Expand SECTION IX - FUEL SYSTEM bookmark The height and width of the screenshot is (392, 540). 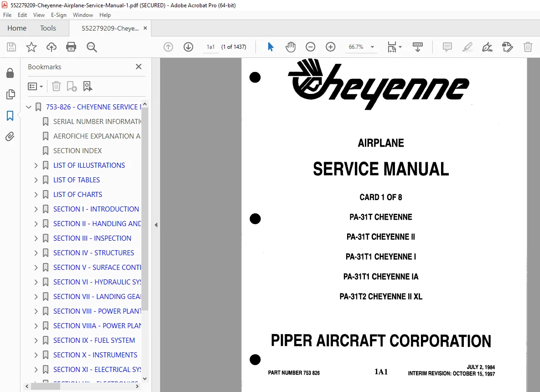point(36,340)
